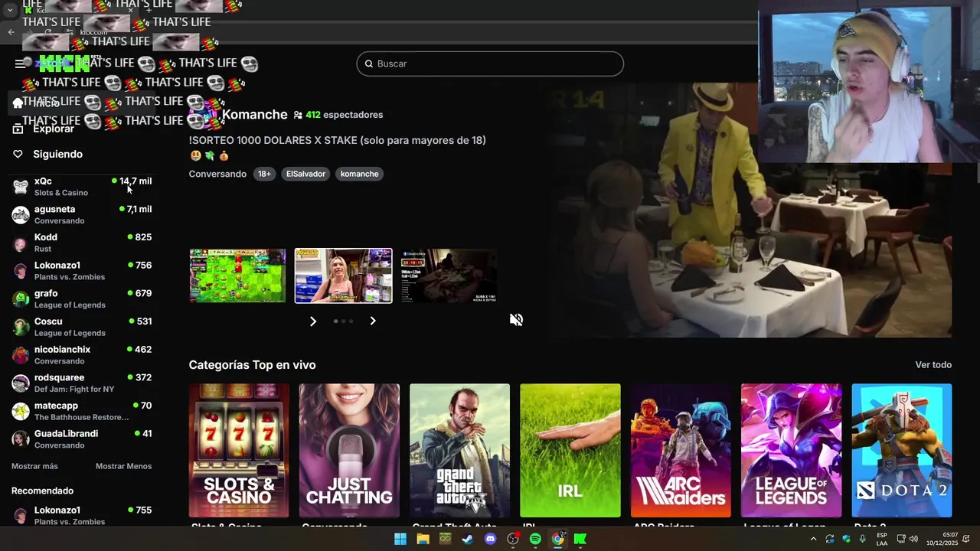
Task: Open Spotify from taskbar
Action: [x=535, y=539]
